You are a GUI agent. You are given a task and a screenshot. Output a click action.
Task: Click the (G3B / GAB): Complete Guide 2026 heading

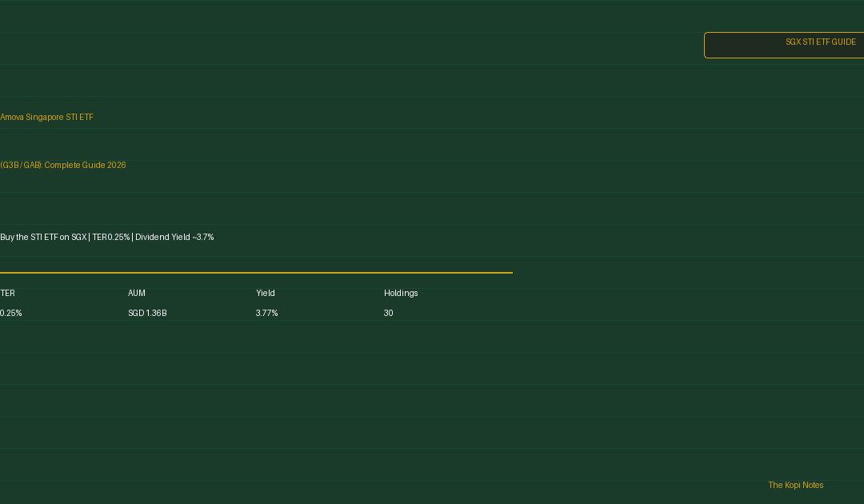(x=63, y=166)
